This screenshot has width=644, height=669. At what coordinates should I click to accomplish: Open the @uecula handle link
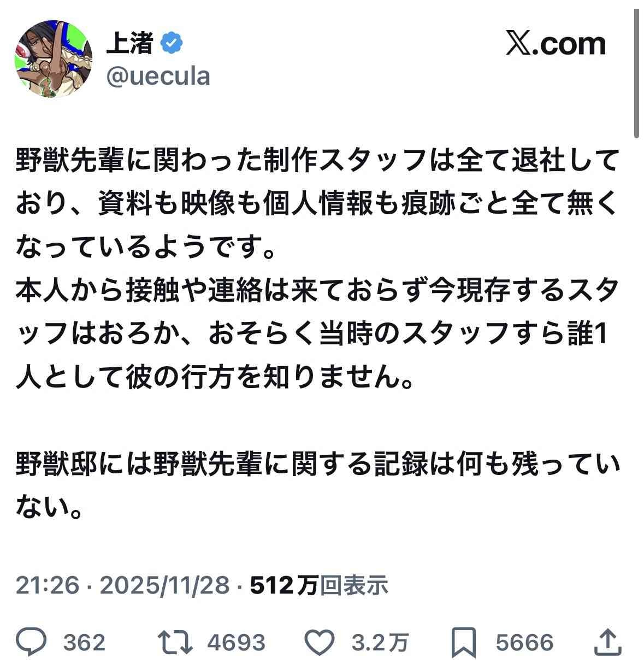[x=158, y=76]
